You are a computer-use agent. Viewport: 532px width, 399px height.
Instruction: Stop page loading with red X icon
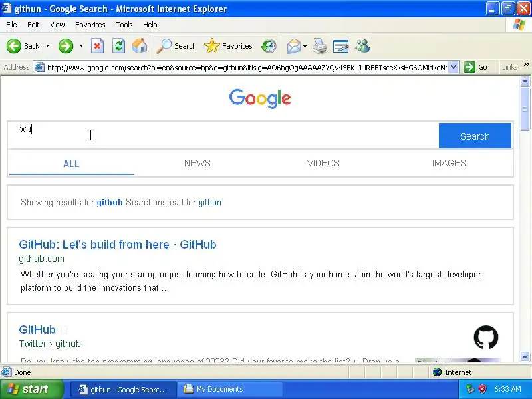coord(97,46)
